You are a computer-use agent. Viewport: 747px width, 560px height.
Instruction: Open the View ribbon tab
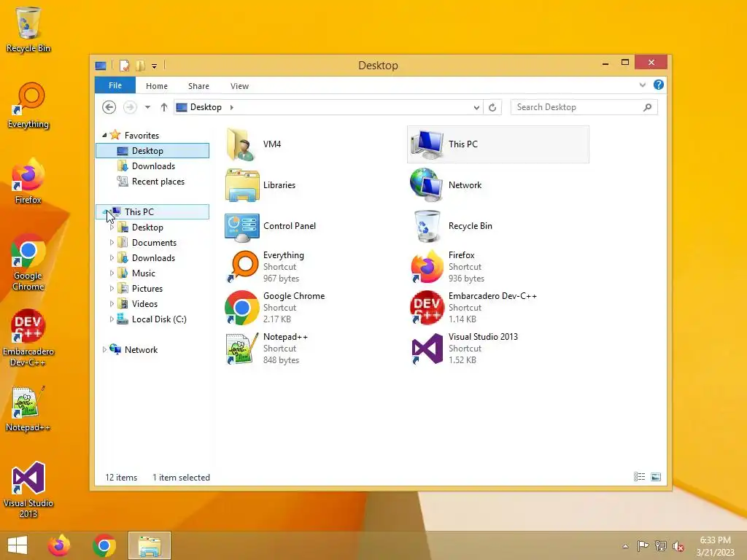(x=239, y=86)
